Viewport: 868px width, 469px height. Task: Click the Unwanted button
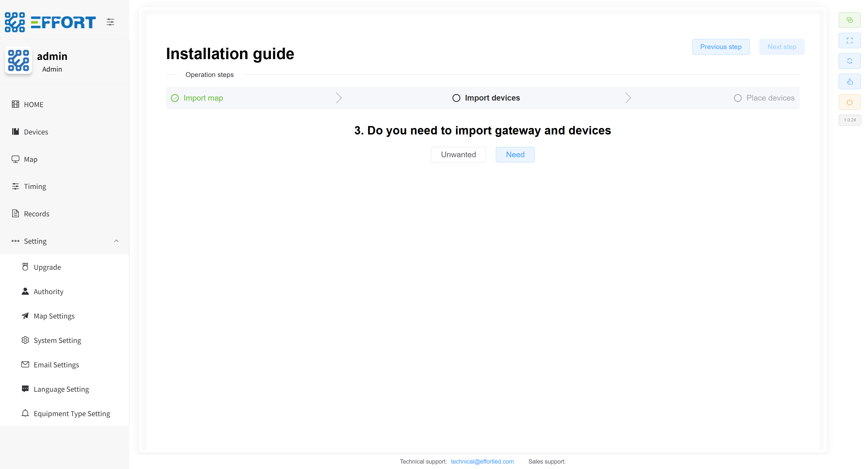click(x=458, y=155)
